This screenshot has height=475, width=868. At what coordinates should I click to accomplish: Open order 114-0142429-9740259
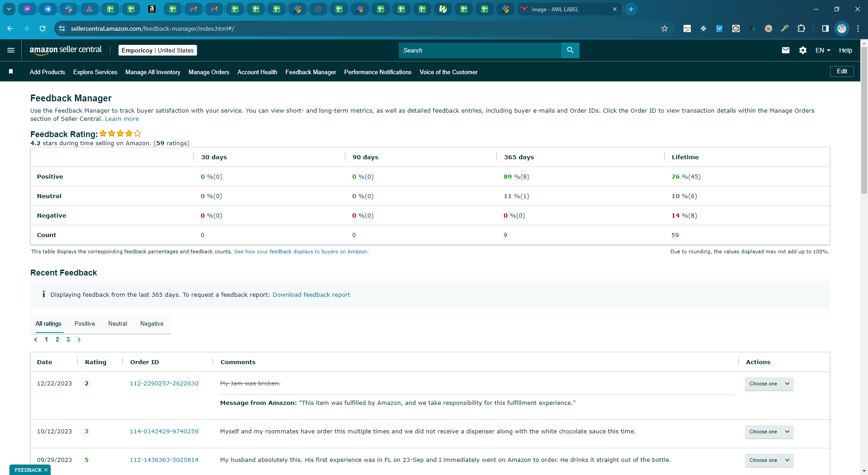coord(164,432)
